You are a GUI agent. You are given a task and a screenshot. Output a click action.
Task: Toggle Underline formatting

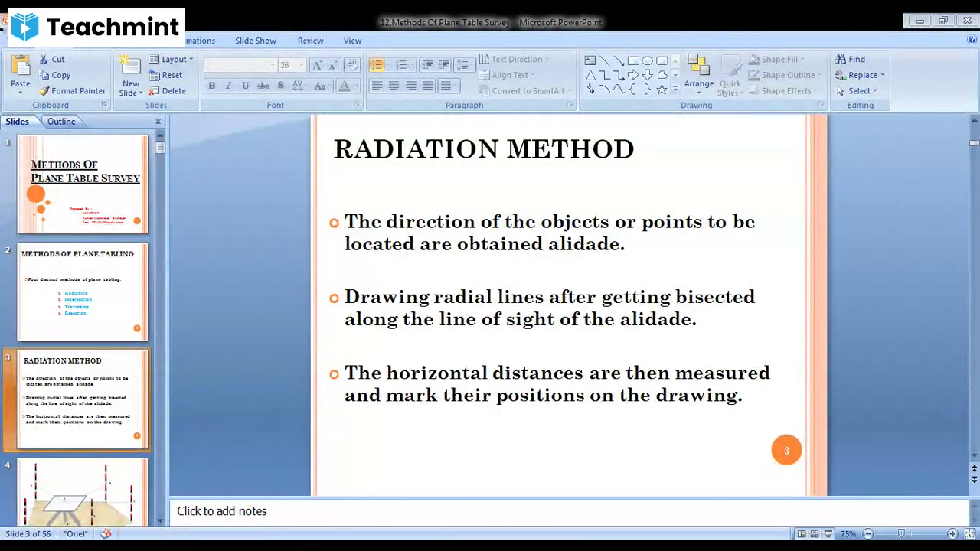[x=245, y=86]
